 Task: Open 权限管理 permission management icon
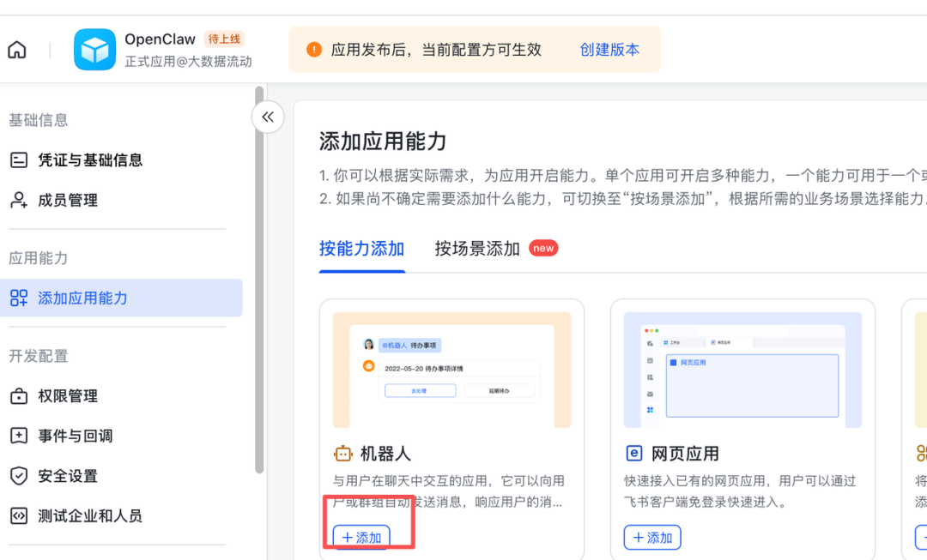click(x=21, y=395)
